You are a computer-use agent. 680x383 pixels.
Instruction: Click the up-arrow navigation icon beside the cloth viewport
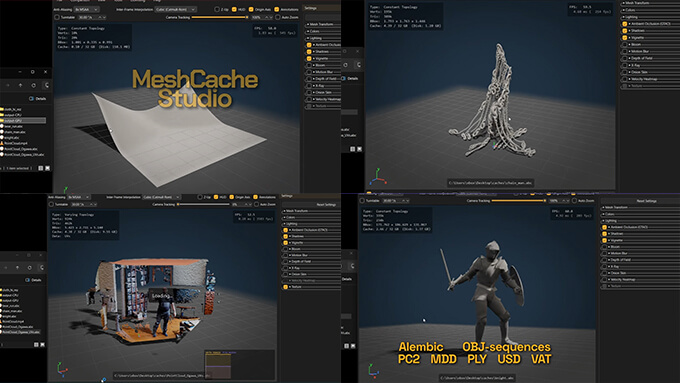20,85
